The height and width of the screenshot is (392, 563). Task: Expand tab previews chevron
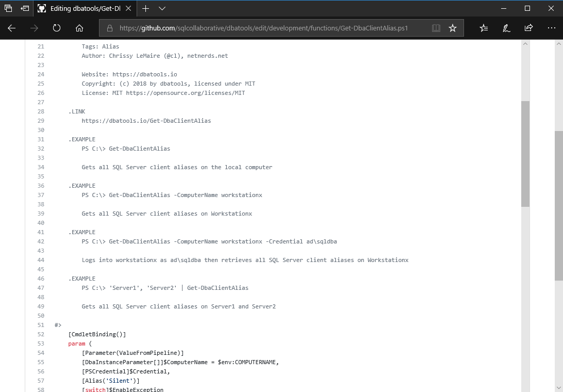pyautogui.click(x=162, y=8)
